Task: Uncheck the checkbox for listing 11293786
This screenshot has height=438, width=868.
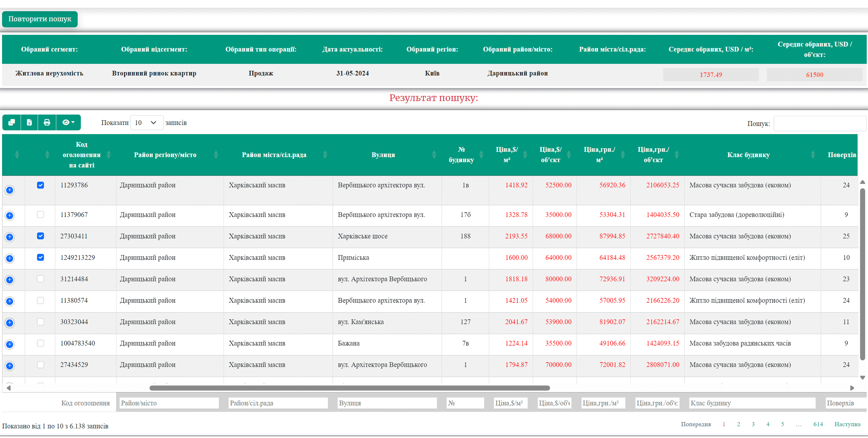Action: pos(41,185)
